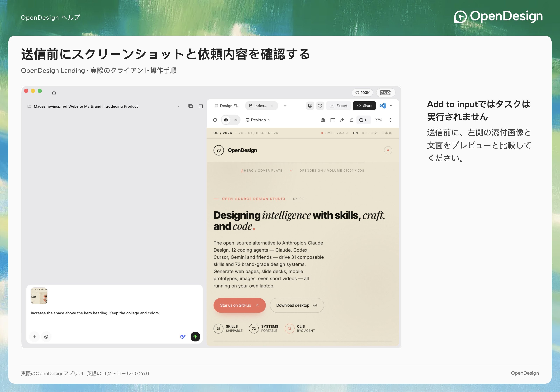Click Download desktop button
The height and width of the screenshot is (392, 560).
[297, 305]
